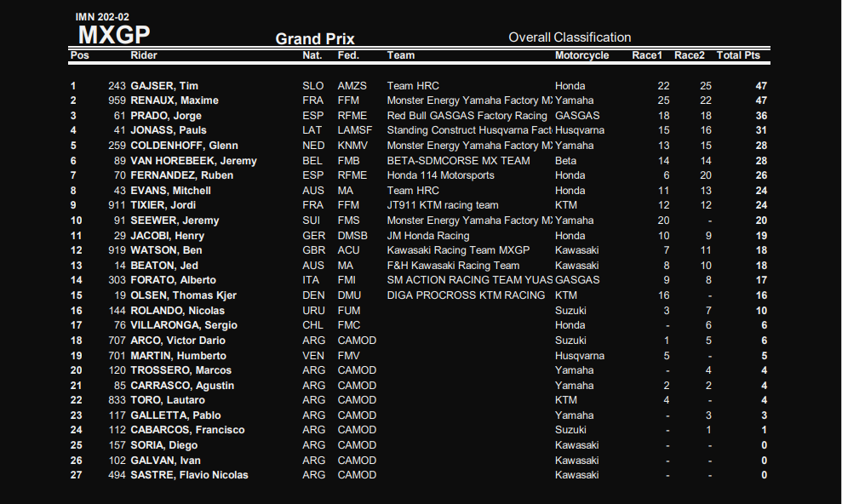Select the Rider column header
This screenshot has width=842, height=504.
point(143,55)
